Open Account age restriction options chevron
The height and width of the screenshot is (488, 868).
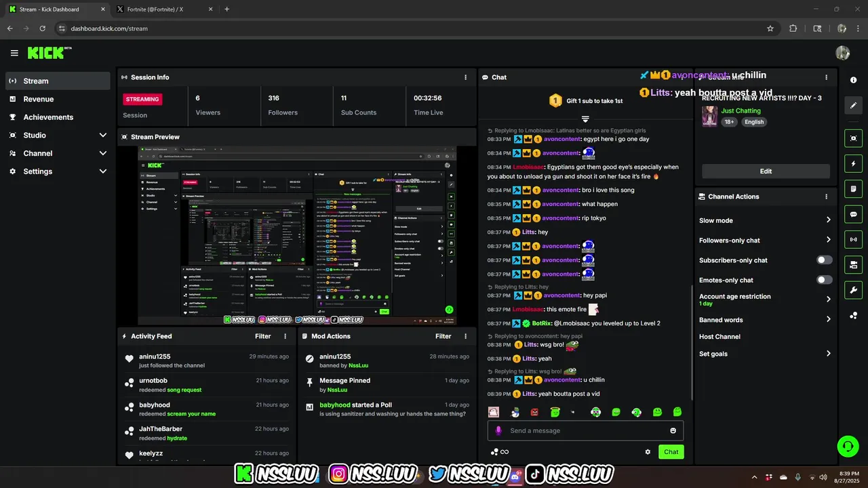coord(828,299)
